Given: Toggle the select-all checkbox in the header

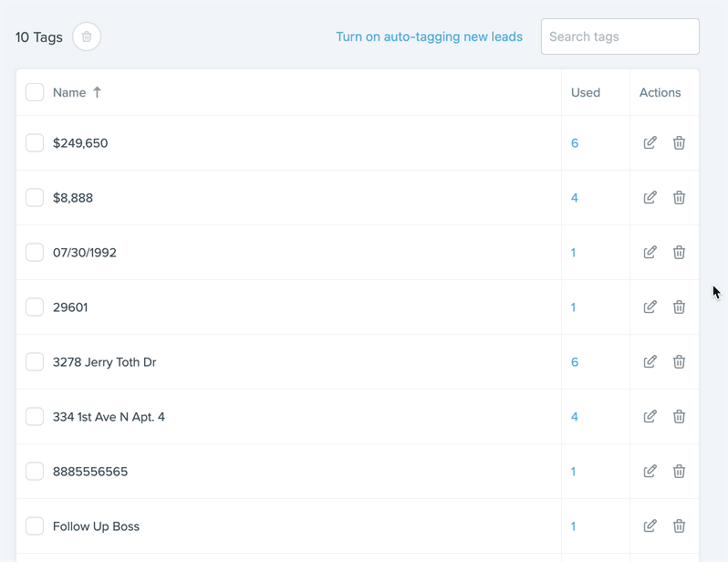Looking at the screenshot, I should tap(35, 92).
